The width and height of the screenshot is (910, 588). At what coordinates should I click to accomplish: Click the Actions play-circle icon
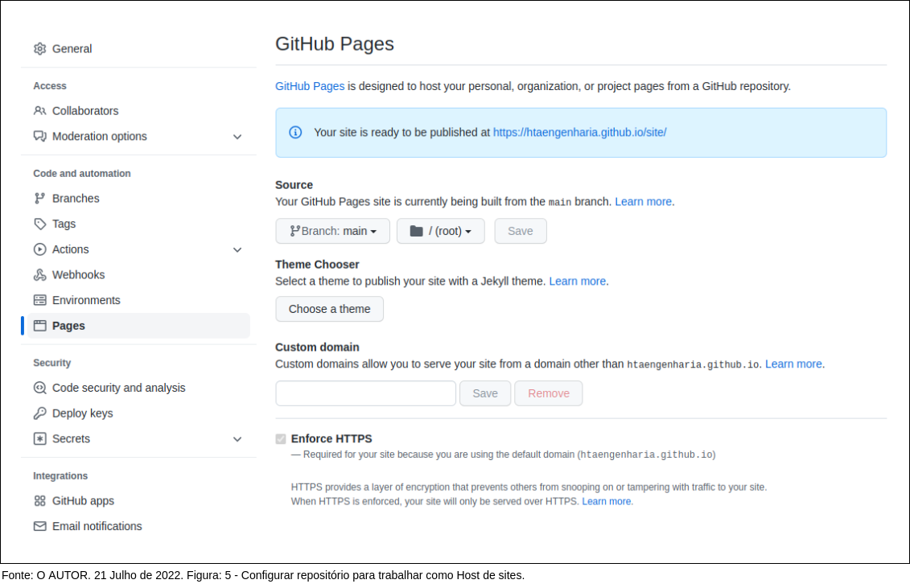(x=39, y=249)
